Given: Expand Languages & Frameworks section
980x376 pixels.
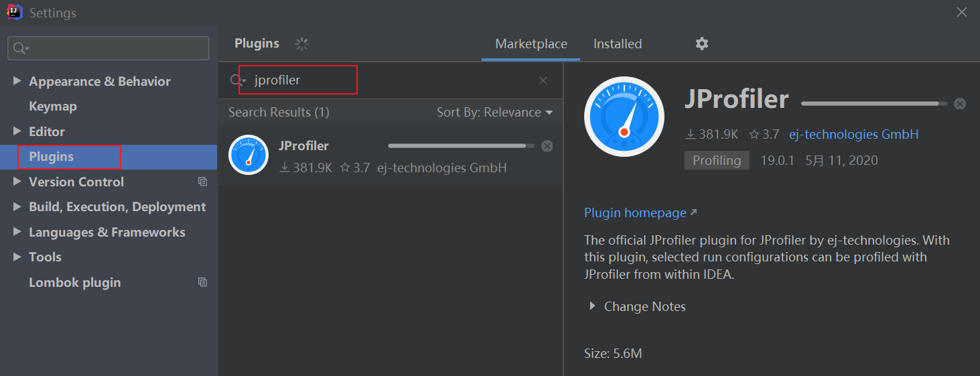Looking at the screenshot, I should click(x=17, y=232).
